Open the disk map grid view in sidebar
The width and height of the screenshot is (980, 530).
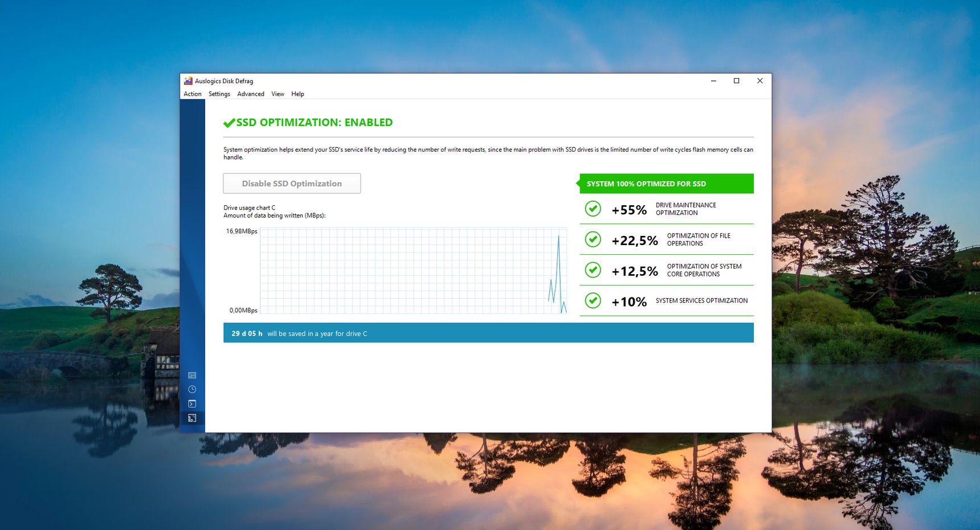pos(192,375)
